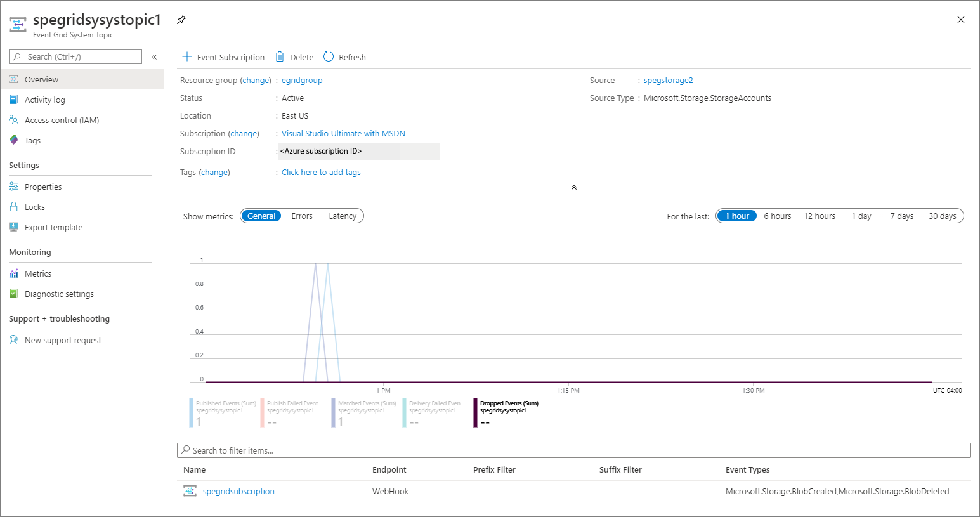
Task: Create a new support request
Action: pos(63,340)
